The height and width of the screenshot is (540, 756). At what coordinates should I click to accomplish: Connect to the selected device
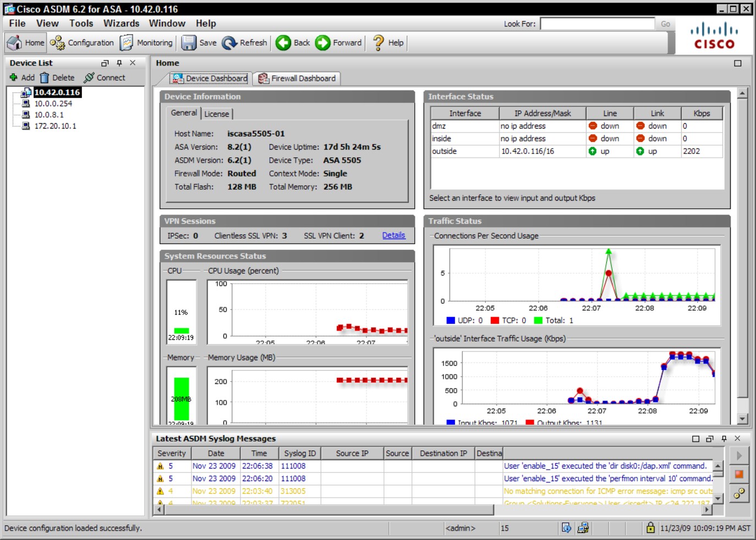(105, 78)
